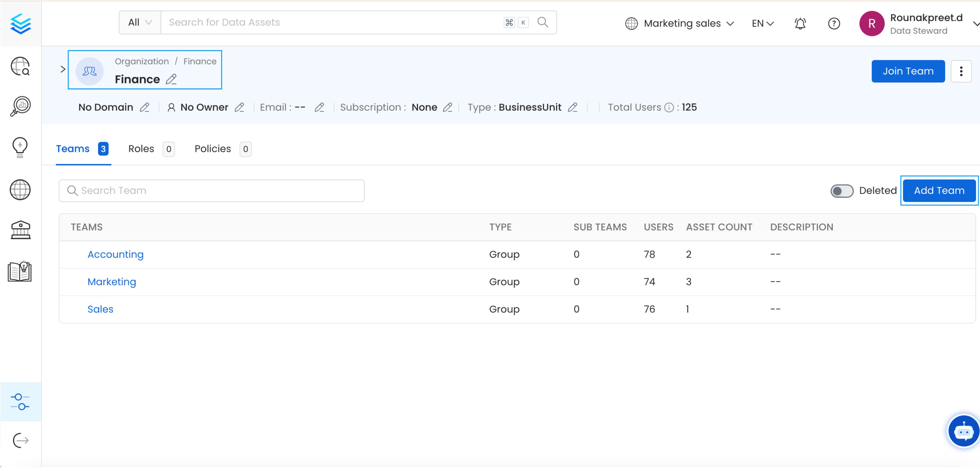The width and height of the screenshot is (980, 471).
Task: Switch to the Policies tab
Action: [x=213, y=149]
